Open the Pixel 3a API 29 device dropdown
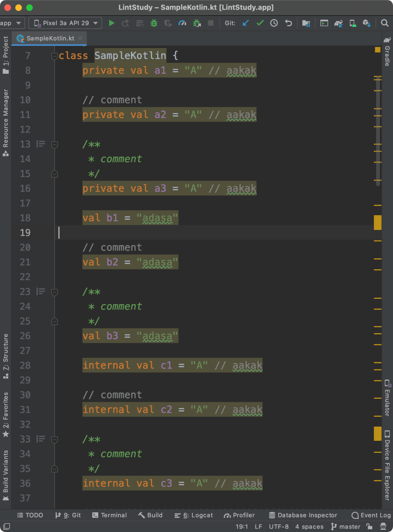 coord(65,23)
